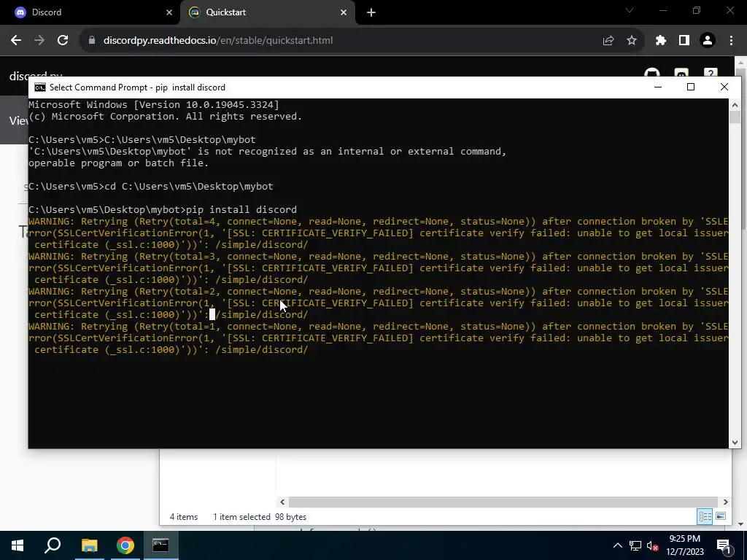The width and height of the screenshot is (747, 560).
Task: Open muted volume tray icon
Action: pos(653,545)
